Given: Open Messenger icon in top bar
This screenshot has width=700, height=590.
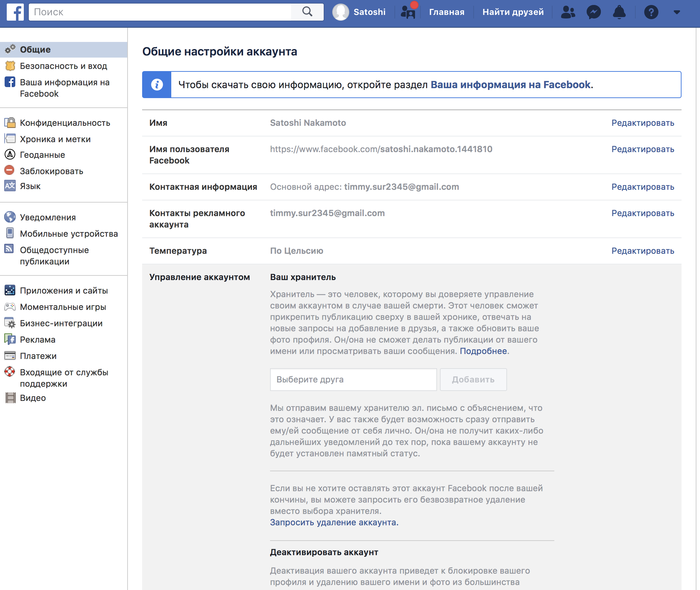Looking at the screenshot, I should coord(593,12).
